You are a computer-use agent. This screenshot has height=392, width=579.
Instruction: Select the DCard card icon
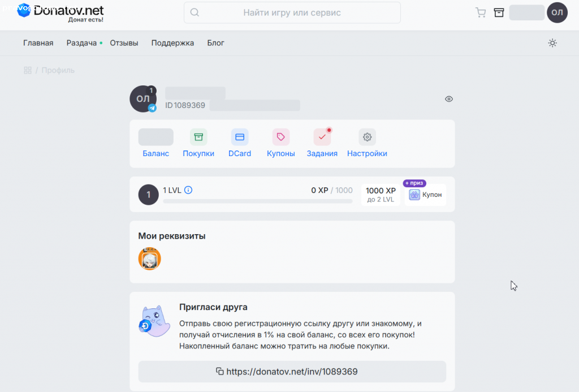tap(240, 137)
